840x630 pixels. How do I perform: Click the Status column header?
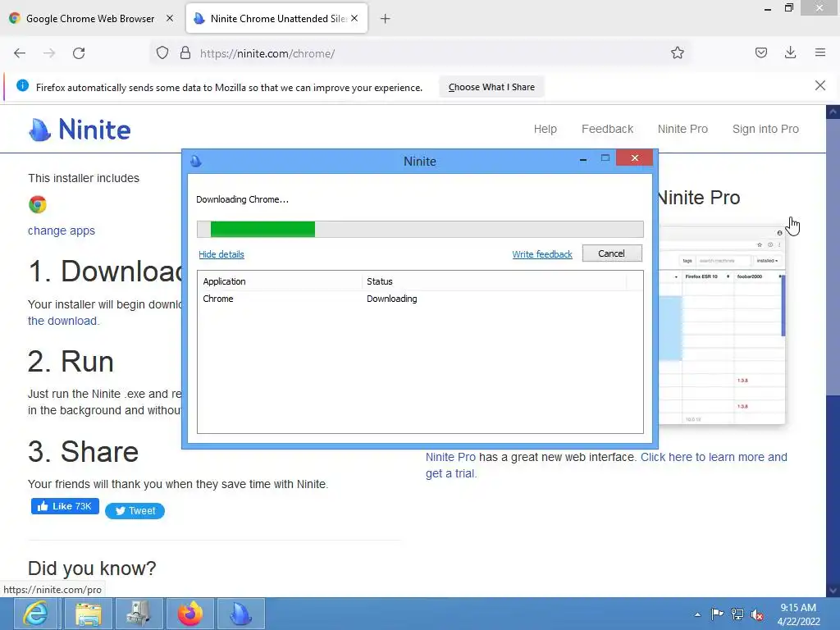click(x=493, y=281)
